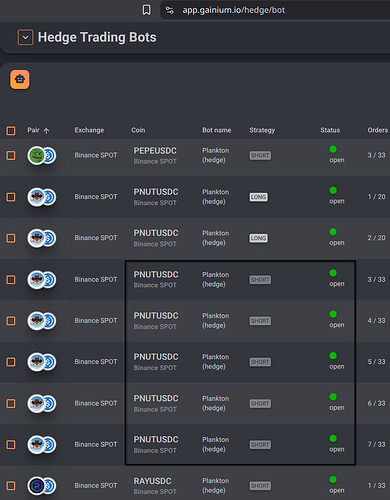Sort by the Coin column header
Screen dimensions: 390x500
(138, 130)
